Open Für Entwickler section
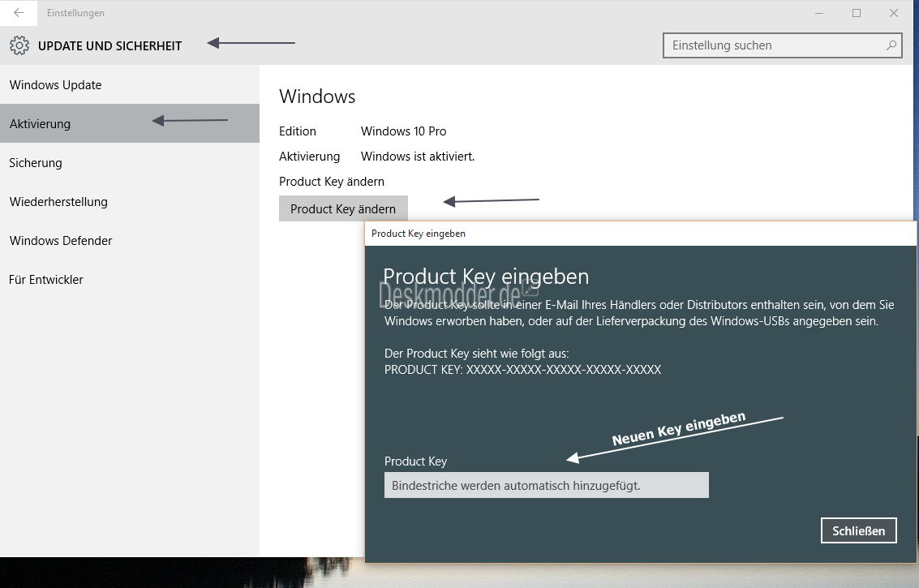This screenshot has height=588, width=919. [x=130, y=279]
